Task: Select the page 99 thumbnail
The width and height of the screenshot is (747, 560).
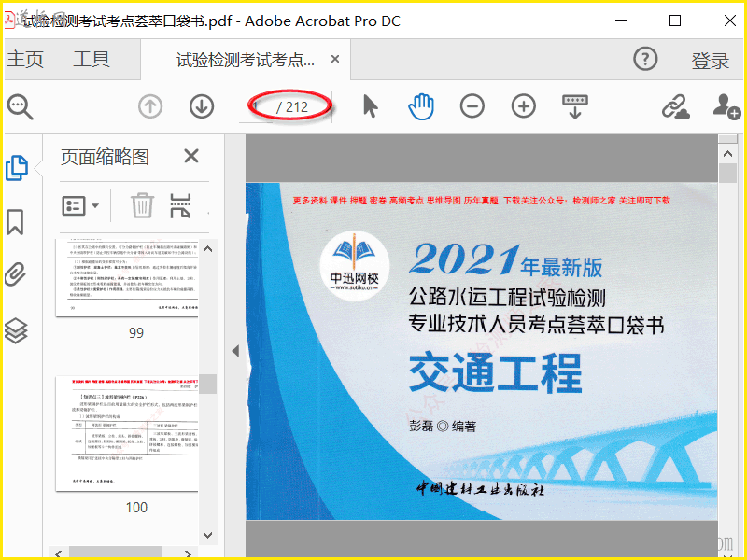Action: (127, 277)
